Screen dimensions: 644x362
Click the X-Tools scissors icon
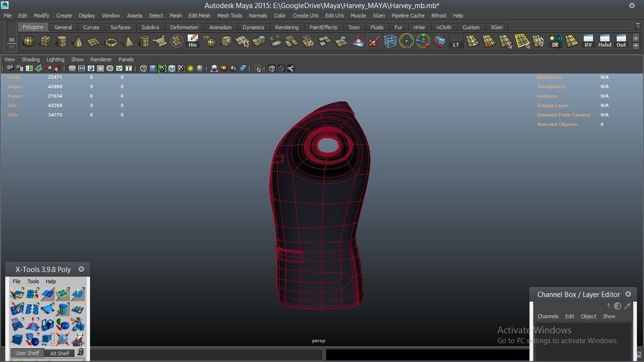click(x=78, y=325)
